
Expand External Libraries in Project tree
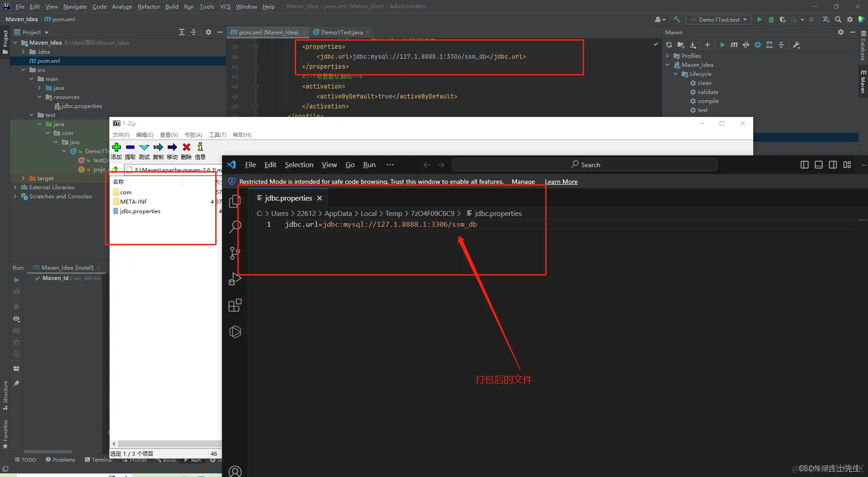(x=15, y=187)
